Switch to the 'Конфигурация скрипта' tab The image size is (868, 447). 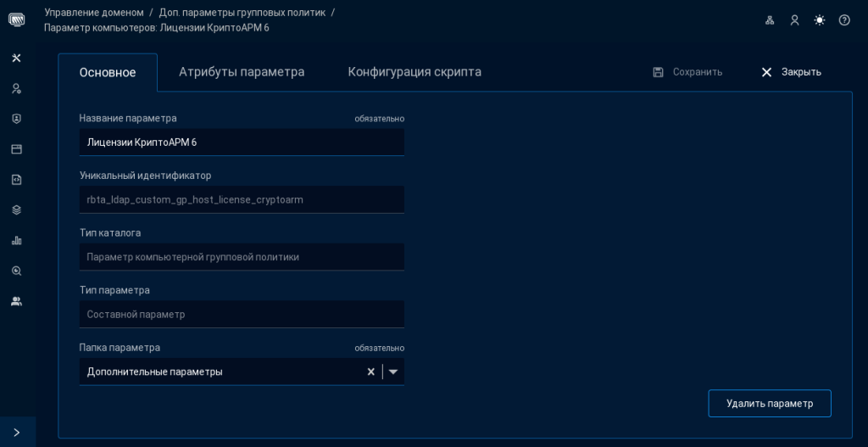coord(415,72)
